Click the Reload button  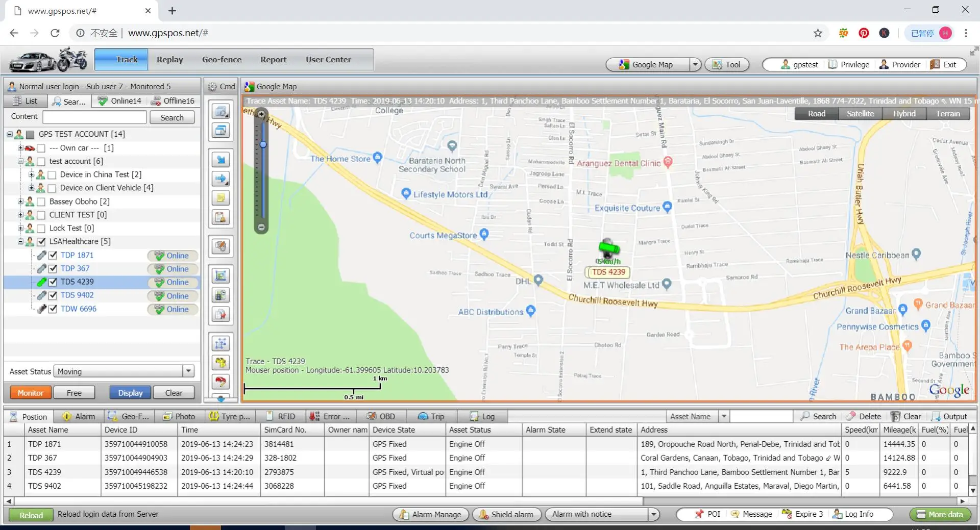coord(31,515)
